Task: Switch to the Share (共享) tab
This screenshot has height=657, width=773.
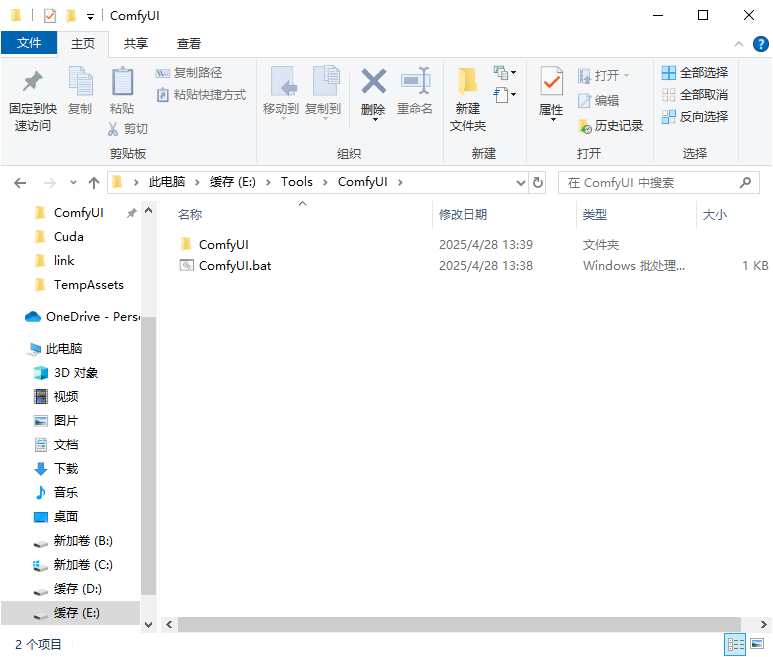Action: [x=136, y=43]
